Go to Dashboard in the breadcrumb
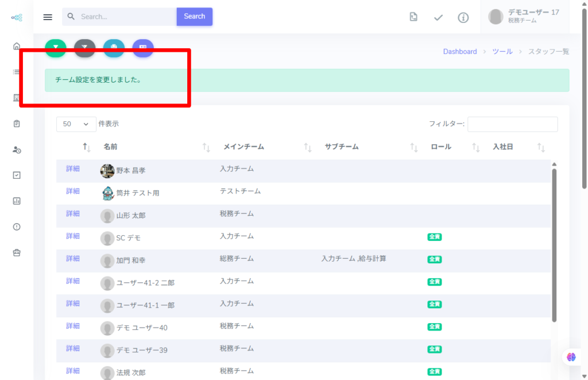This screenshot has height=380, width=588. click(459, 52)
